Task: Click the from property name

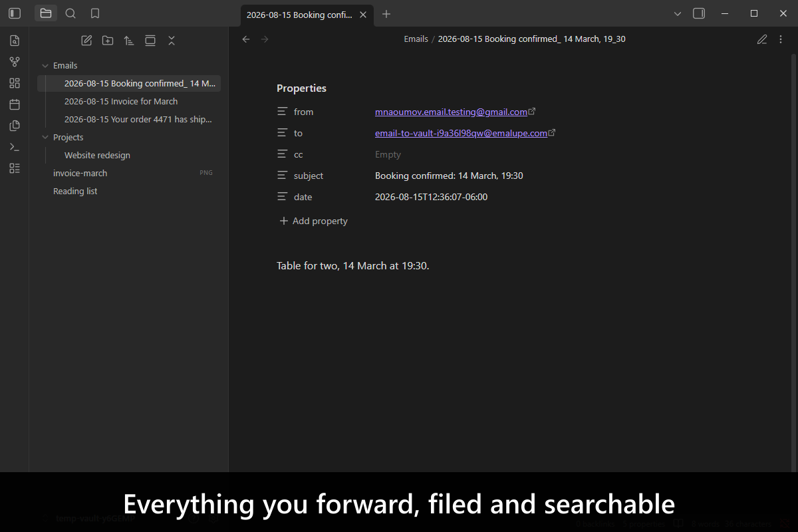Action: pyautogui.click(x=303, y=112)
